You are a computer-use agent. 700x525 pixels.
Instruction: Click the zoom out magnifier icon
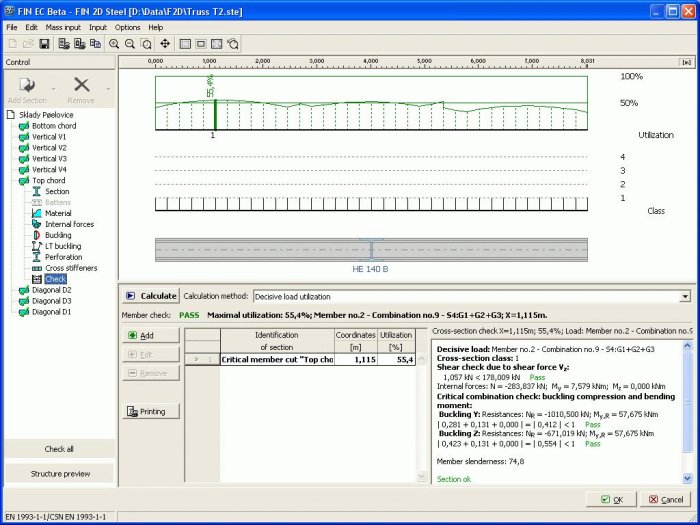click(131, 44)
